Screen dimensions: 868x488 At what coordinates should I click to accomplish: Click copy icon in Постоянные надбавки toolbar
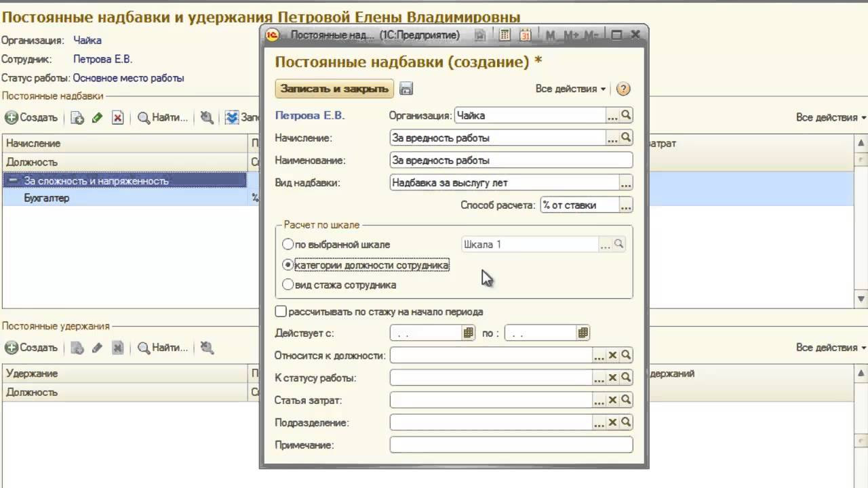tap(78, 118)
